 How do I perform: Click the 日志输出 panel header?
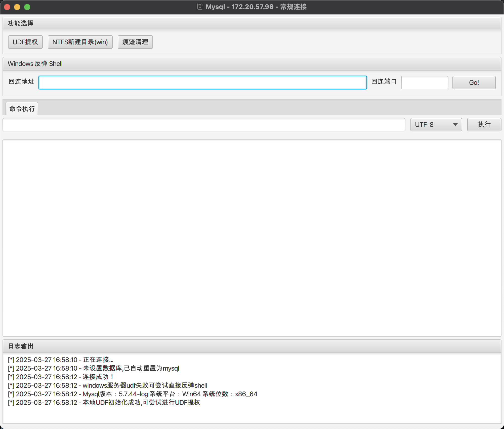[x=252, y=346]
